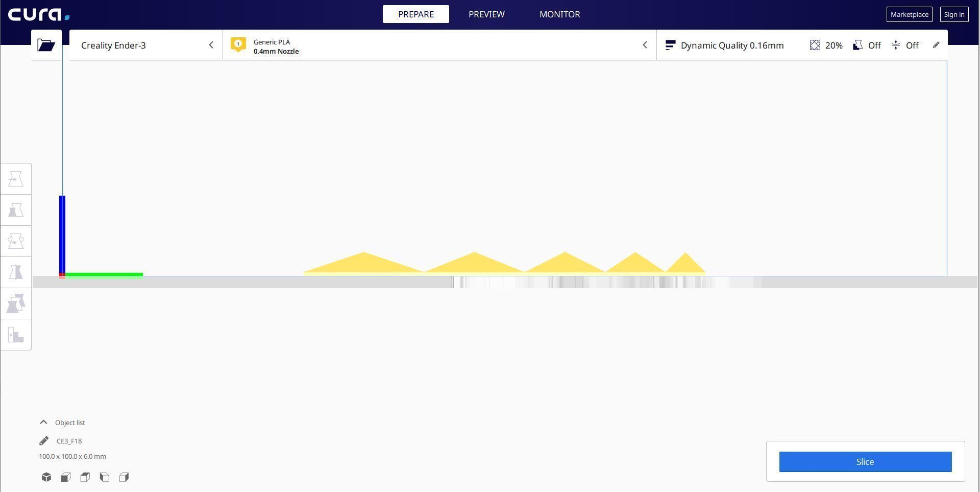Switch to the PREPARE stage
The height and width of the screenshot is (492, 980).
(x=416, y=14)
